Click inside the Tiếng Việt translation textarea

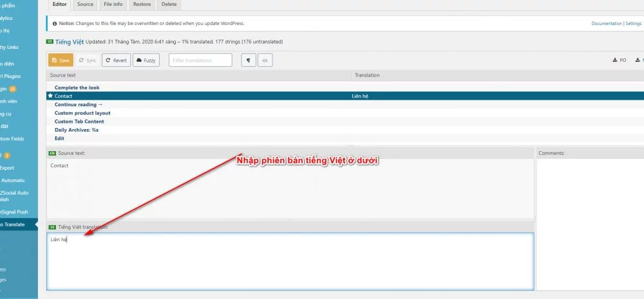tap(290, 260)
